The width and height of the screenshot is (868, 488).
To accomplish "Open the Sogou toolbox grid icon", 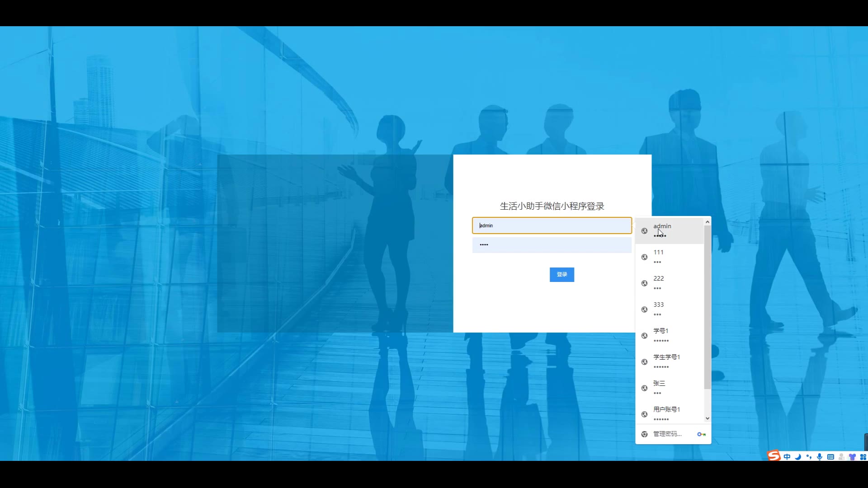I will point(863,457).
